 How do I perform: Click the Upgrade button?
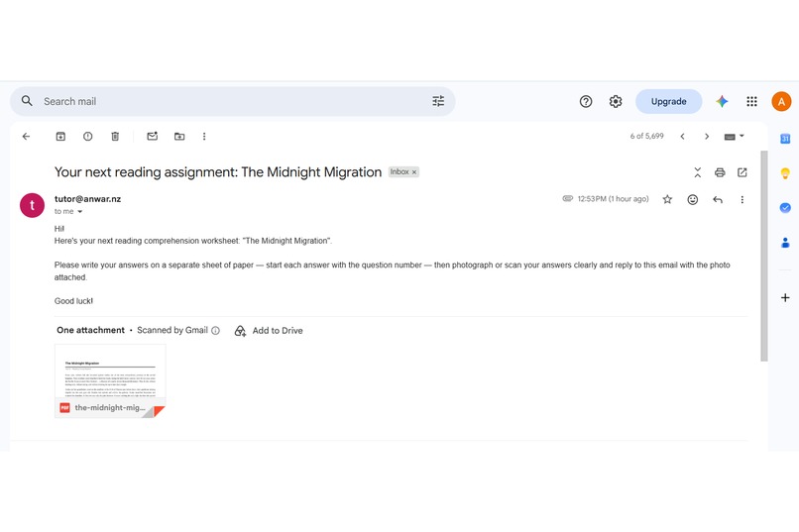(x=668, y=101)
